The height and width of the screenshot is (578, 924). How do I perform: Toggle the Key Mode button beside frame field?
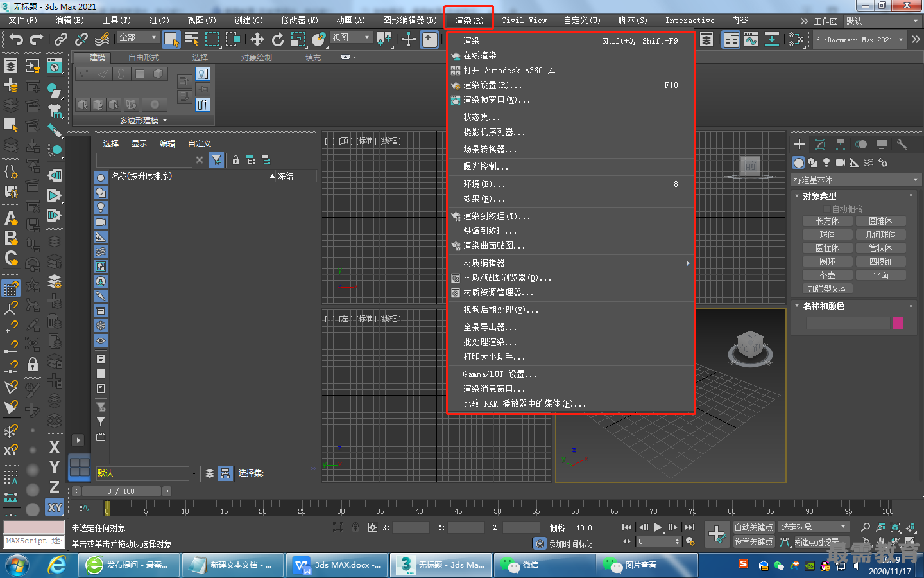pos(626,541)
